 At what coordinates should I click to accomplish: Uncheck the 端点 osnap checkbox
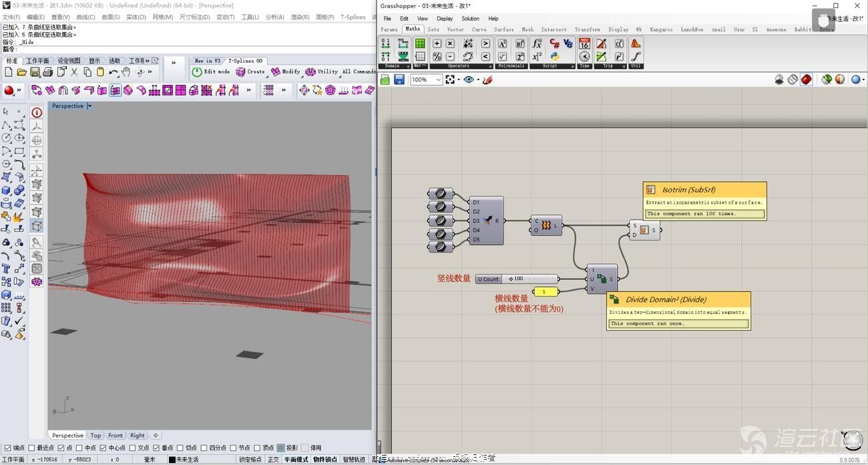click(x=7, y=448)
